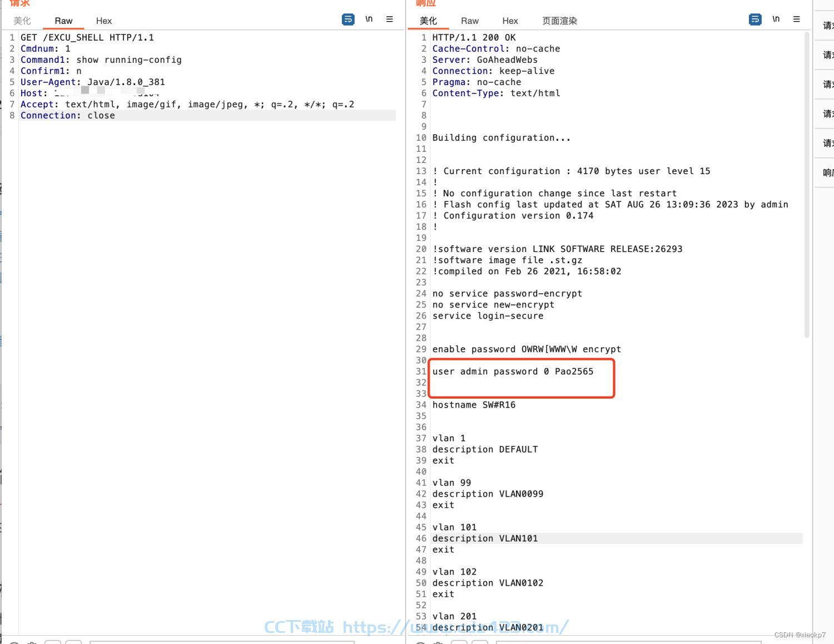Click the response panel vertical scrollbar

click(x=807, y=185)
